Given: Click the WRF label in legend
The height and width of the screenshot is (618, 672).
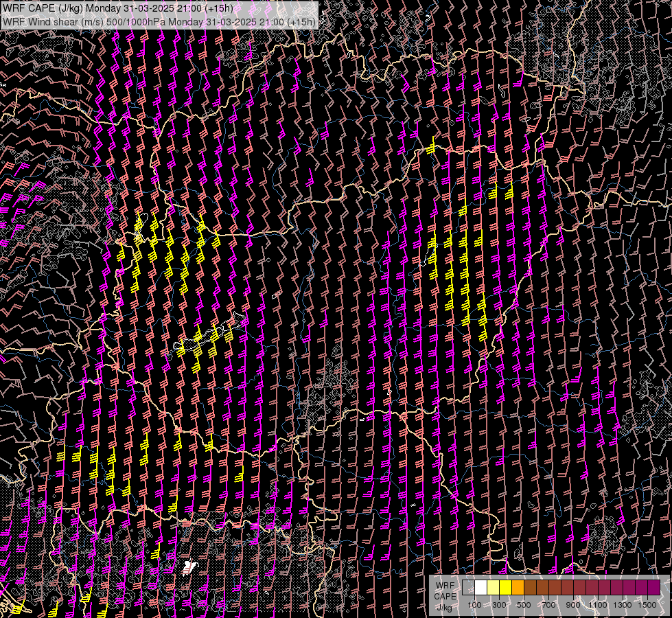Looking at the screenshot, I should tap(445, 586).
